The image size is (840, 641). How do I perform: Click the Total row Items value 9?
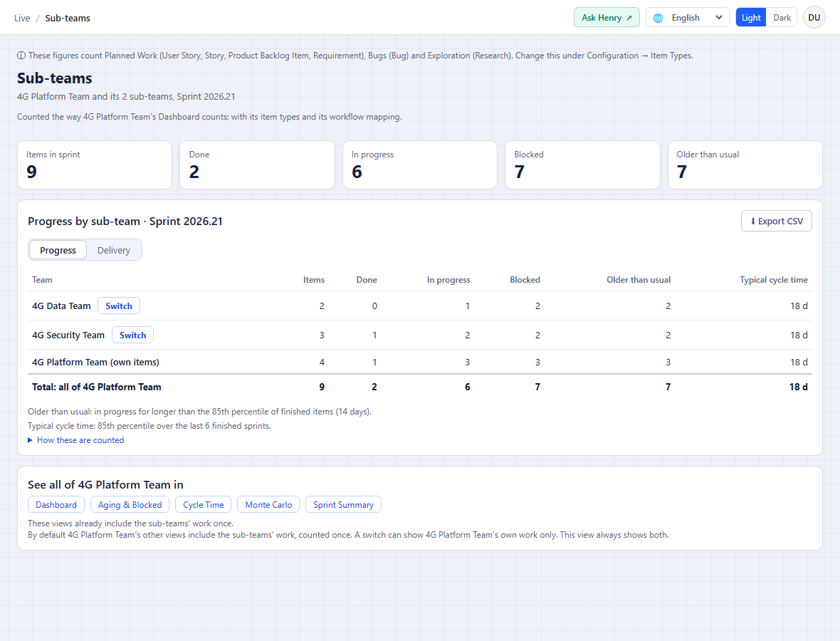[x=322, y=387]
